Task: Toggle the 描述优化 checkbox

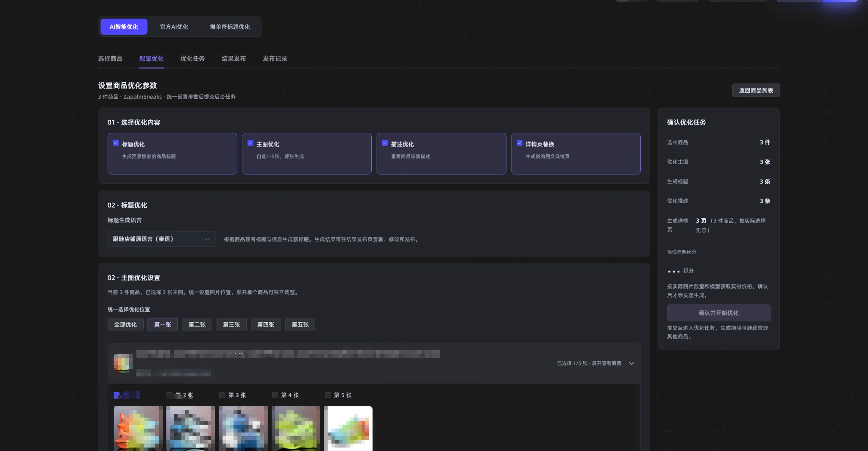Action: tap(385, 143)
